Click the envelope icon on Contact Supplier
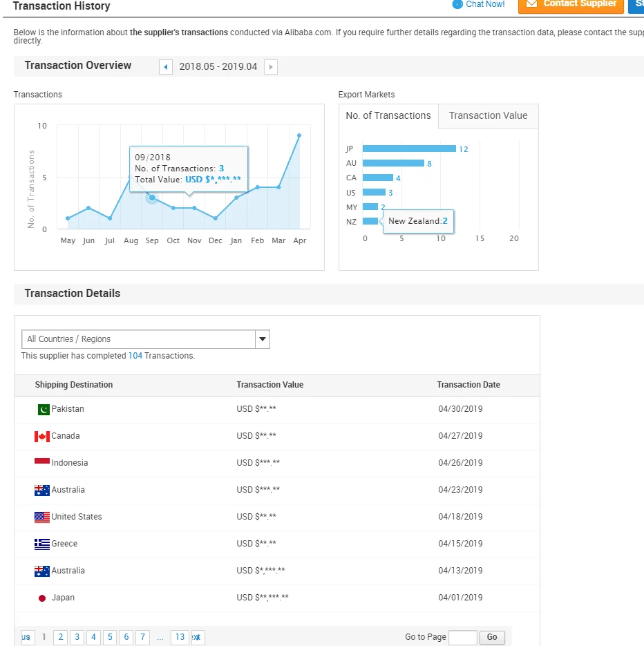The height and width of the screenshot is (646, 644). (x=531, y=4)
